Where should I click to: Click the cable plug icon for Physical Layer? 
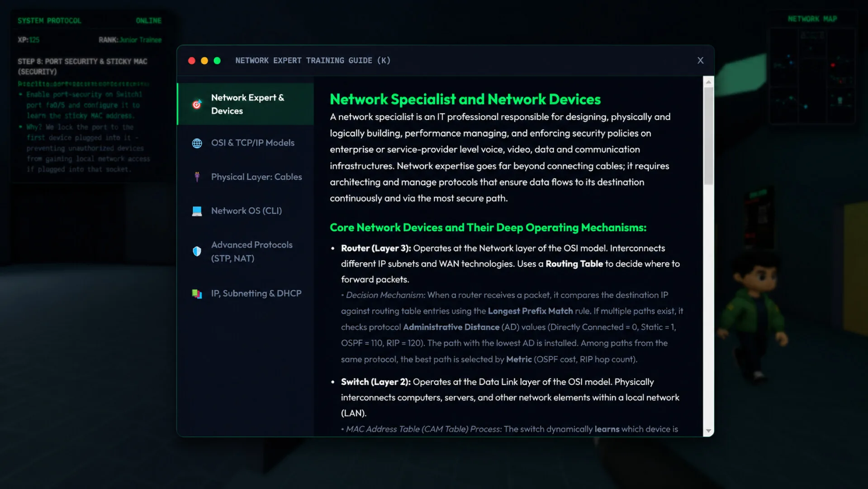click(197, 177)
